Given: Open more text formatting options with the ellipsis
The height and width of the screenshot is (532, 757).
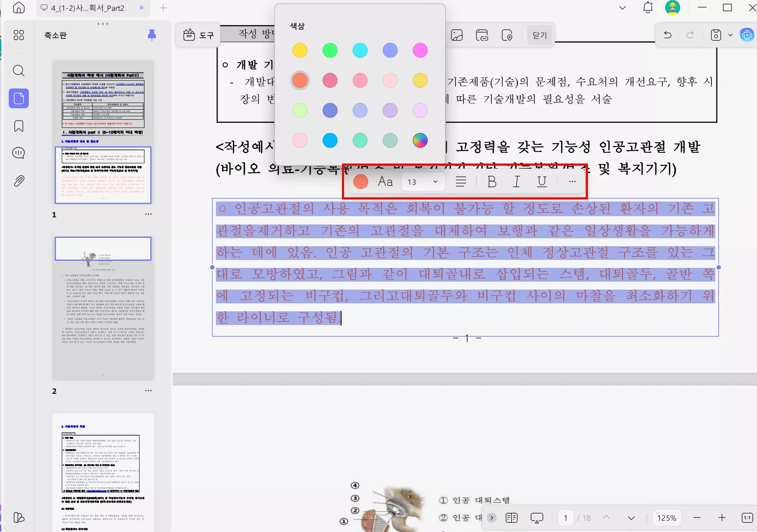Looking at the screenshot, I should pyautogui.click(x=572, y=182).
